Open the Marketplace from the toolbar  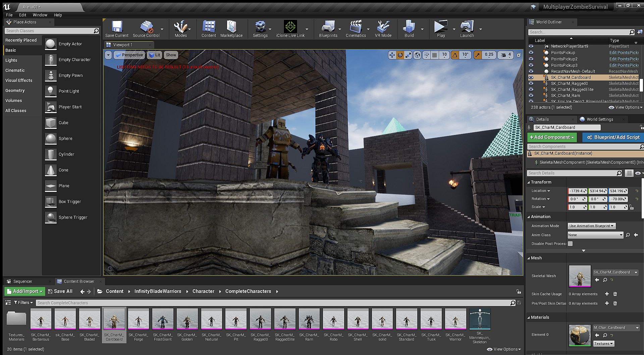click(231, 27)
